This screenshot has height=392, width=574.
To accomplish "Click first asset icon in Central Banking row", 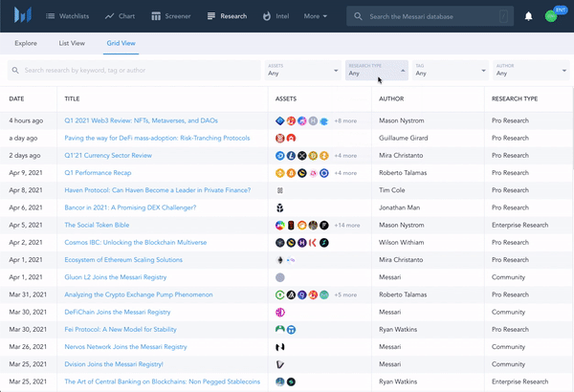I will (x=280, y=381).
